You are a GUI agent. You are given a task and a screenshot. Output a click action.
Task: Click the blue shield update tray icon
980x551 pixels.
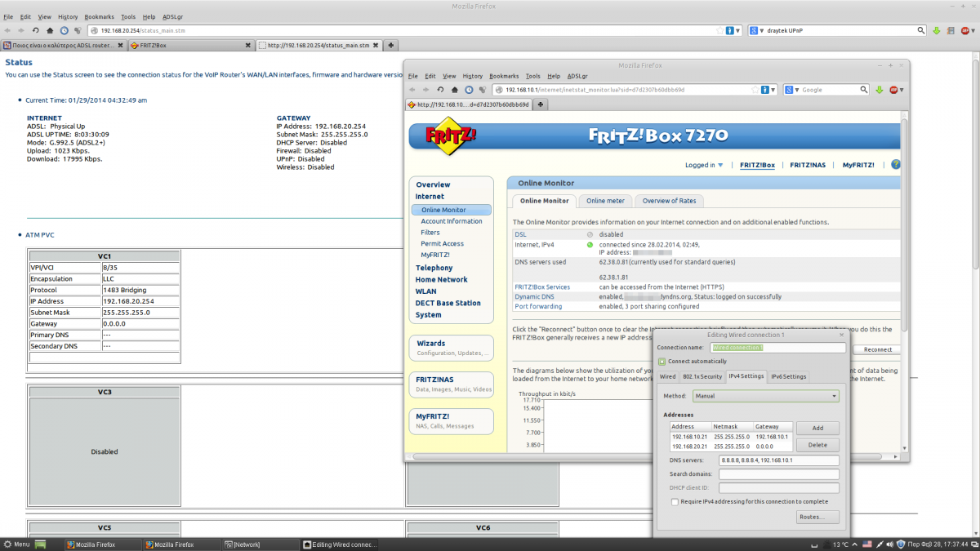point(901,544)
